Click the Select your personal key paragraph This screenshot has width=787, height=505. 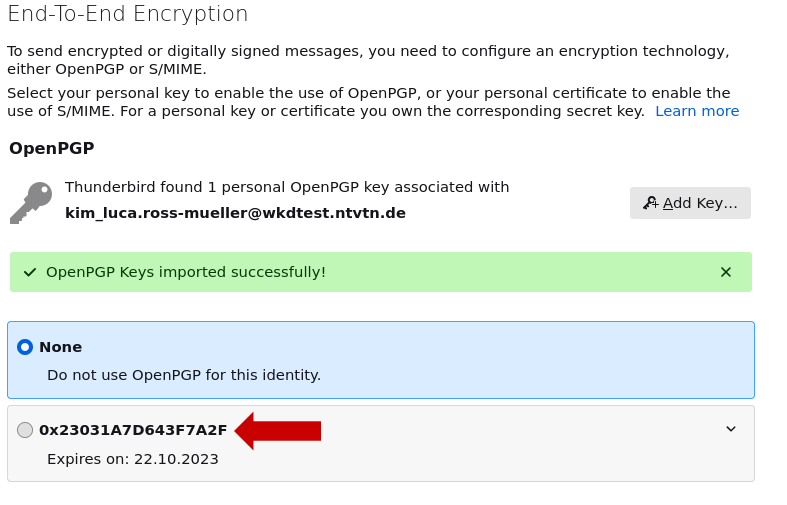[368, 102]
